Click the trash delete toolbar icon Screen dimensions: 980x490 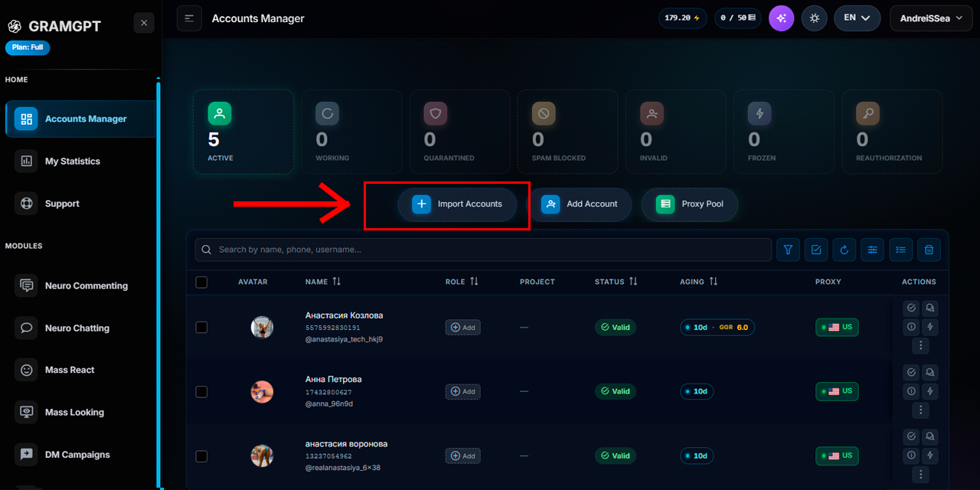coord(929,250)
